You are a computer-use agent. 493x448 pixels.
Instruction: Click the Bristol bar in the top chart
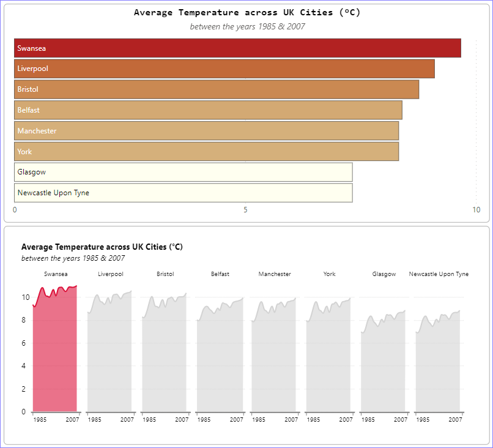coord(217,89)
